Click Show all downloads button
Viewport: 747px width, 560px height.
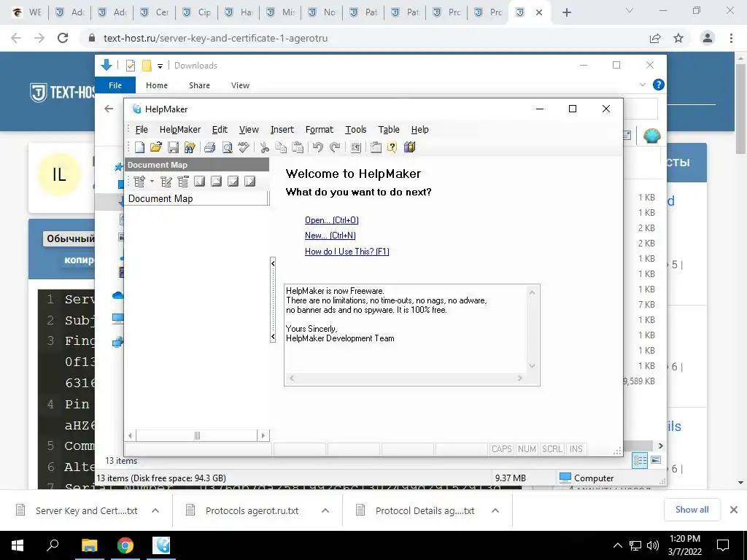(692, 510)
